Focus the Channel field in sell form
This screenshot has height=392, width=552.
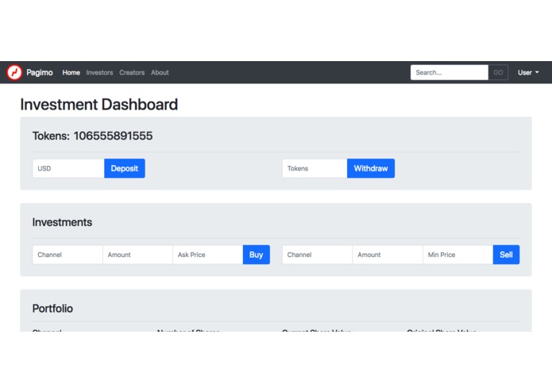tap(317, 255)
